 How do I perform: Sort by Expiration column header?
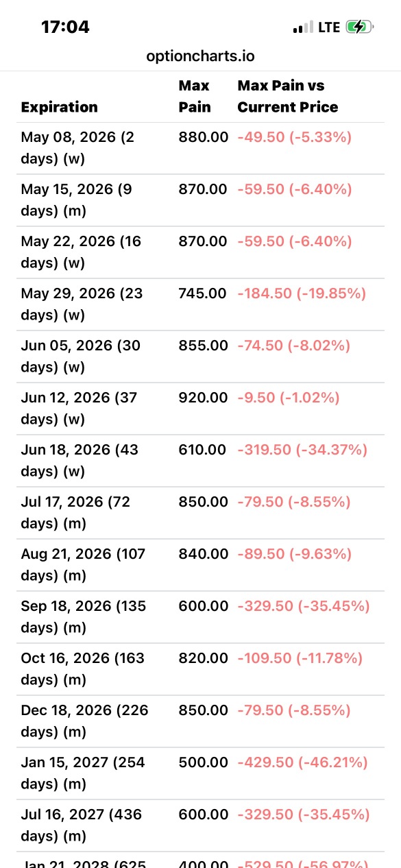point(60,107)
